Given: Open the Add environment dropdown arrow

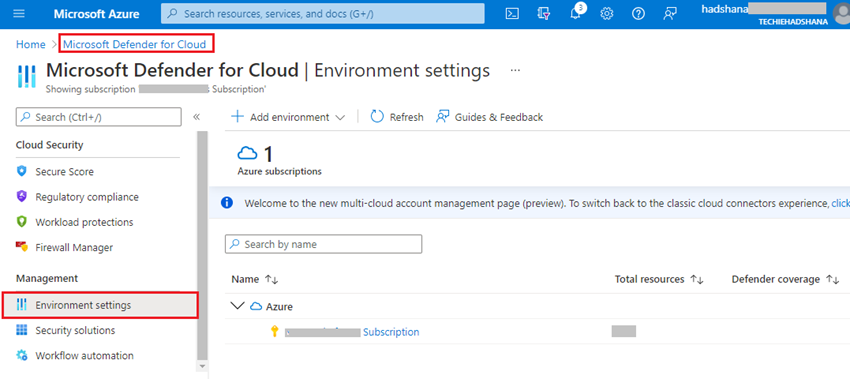Looking at the screenshot, I should click(340, 117).
